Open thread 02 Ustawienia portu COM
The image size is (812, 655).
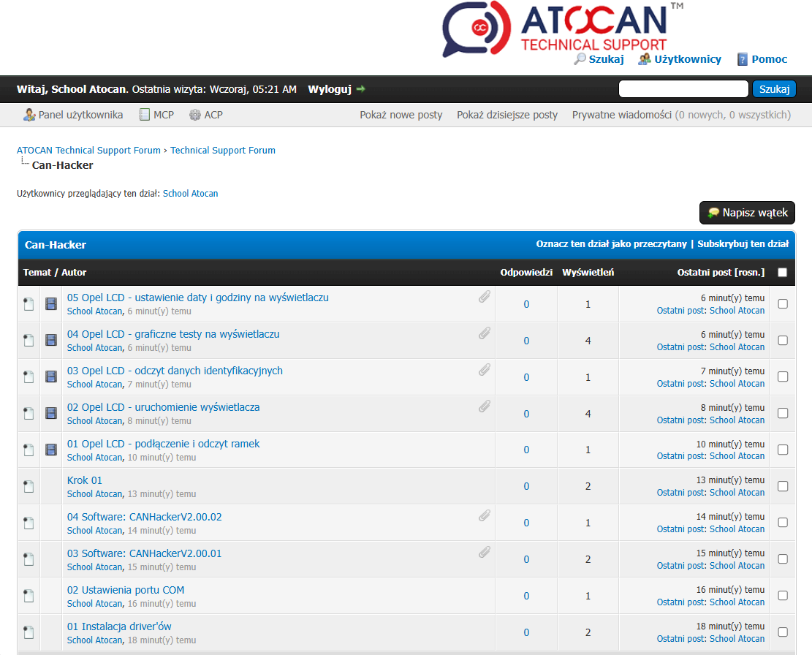[x=126, y=590]
